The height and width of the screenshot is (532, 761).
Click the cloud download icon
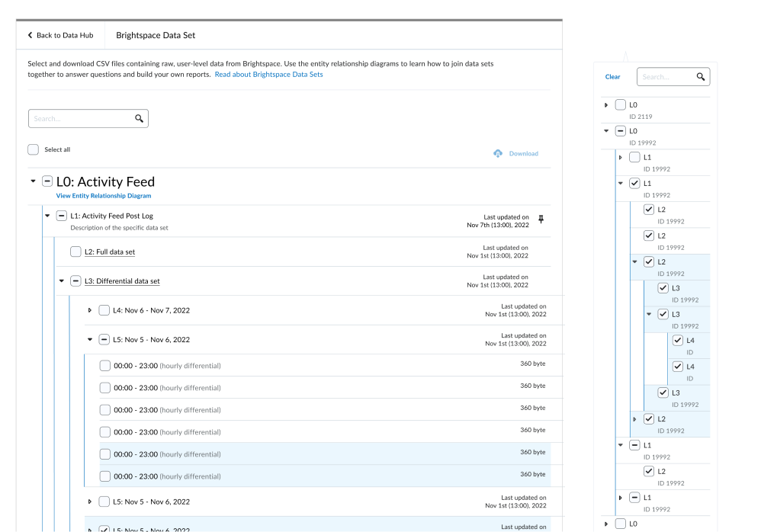pos(498,153)
